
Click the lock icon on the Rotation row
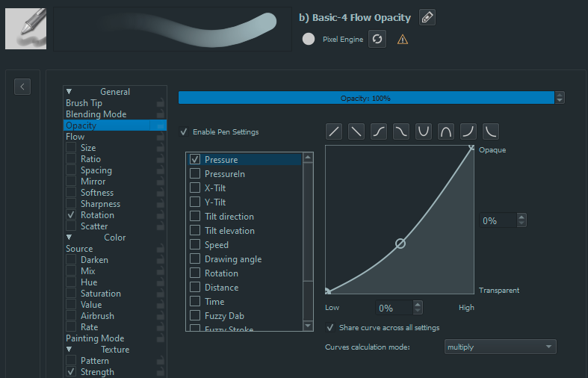[161, 215]
